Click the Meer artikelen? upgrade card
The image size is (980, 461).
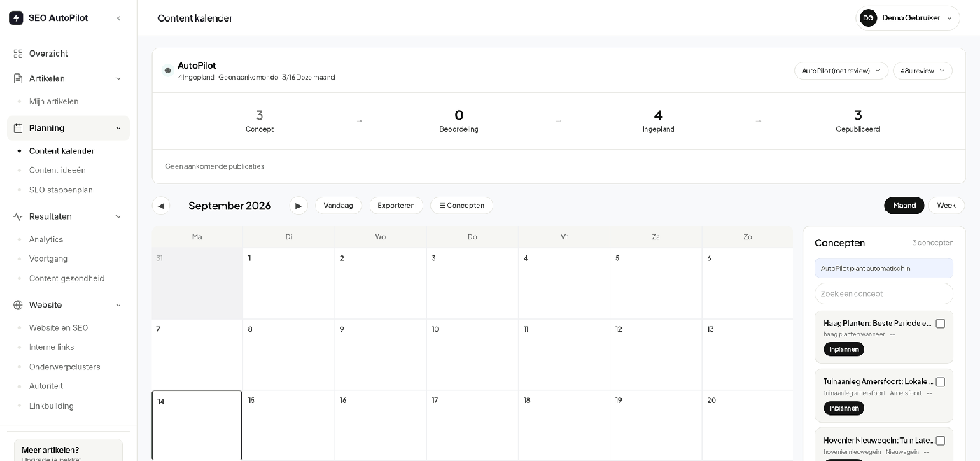[x=69, y=450]
